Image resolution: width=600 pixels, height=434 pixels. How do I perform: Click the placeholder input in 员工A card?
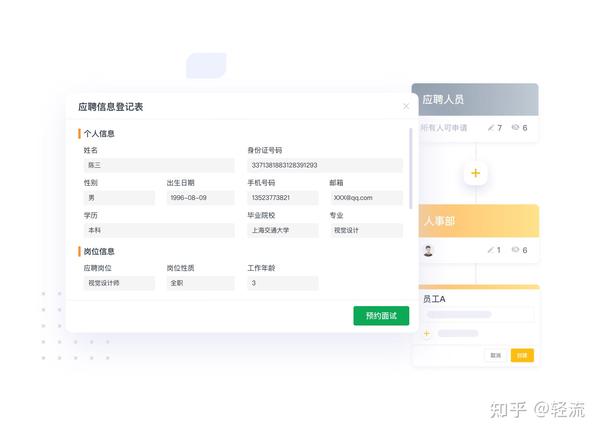tap(479, 315)
